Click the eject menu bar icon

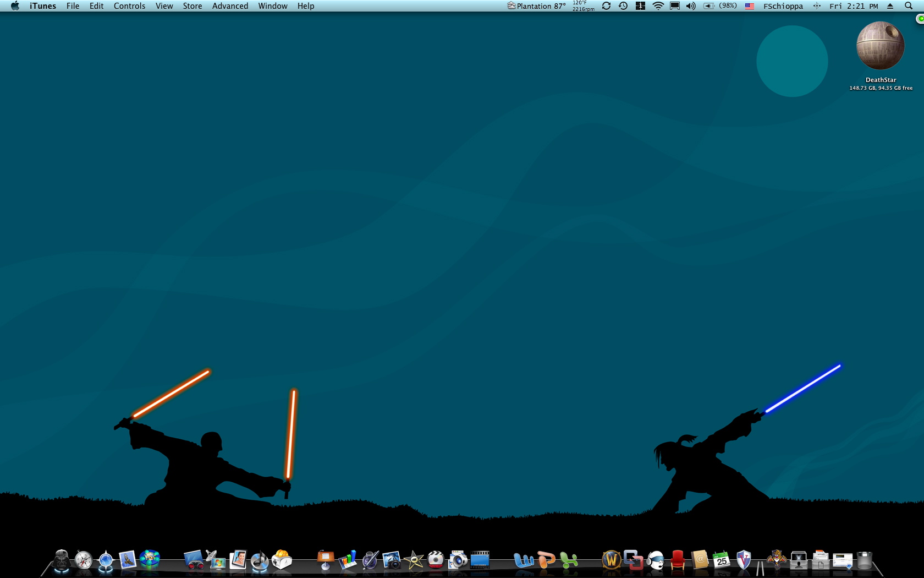coord(890,6)
